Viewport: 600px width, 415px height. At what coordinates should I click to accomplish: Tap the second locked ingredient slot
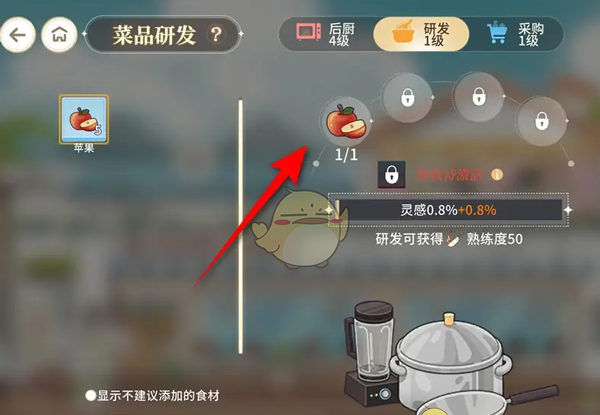click(408, 98)
